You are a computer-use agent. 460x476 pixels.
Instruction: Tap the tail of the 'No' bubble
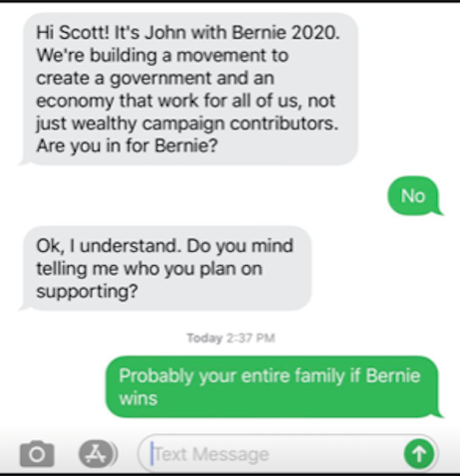(439, 211)
